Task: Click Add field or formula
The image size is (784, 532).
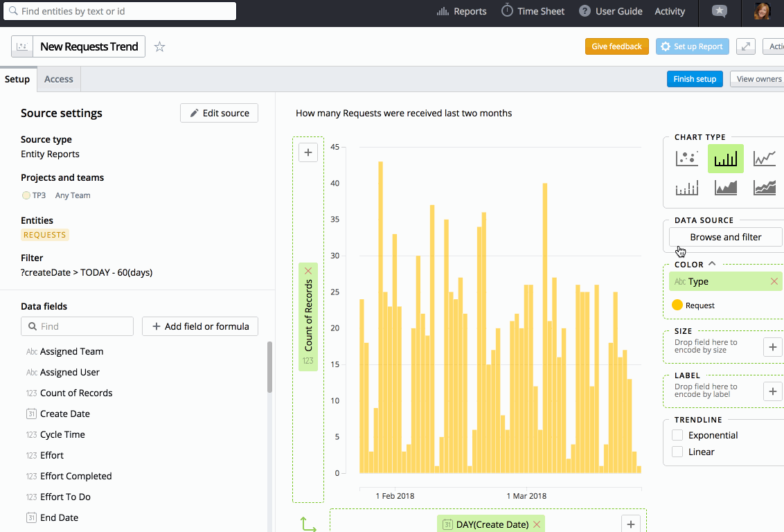Action: tap(200, 326)
